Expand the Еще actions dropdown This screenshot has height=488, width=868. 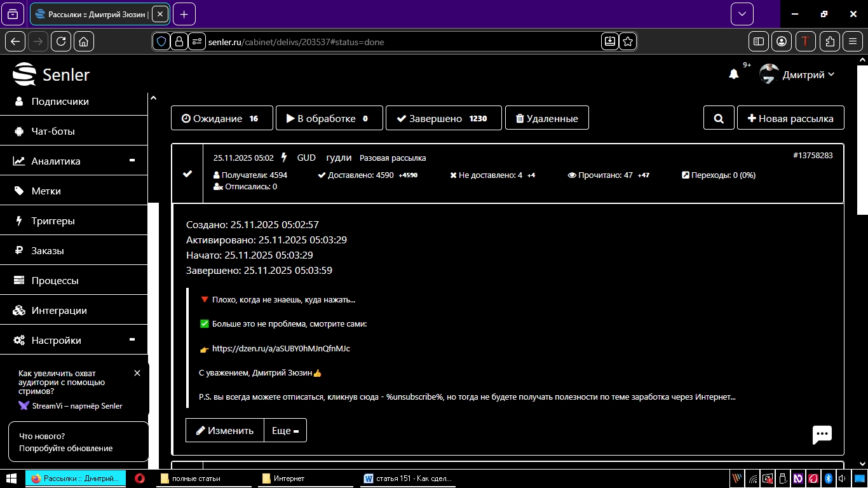[x=285, y=430]
